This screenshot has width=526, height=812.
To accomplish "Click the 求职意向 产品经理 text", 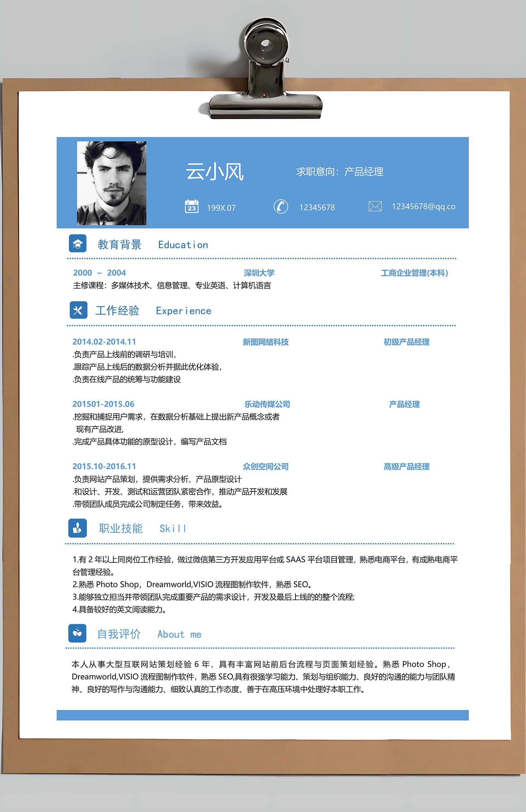I will (x=339, y=172).
